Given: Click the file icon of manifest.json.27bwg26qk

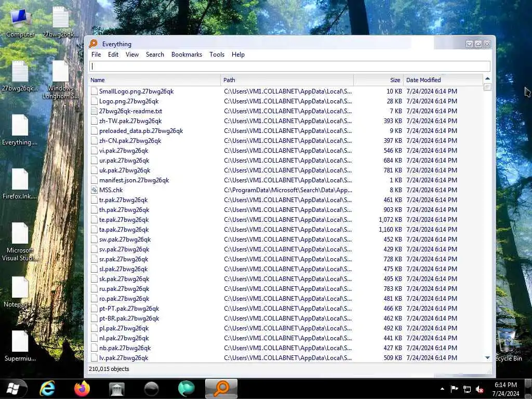Looking at the screenshot, I should [95, 180].
